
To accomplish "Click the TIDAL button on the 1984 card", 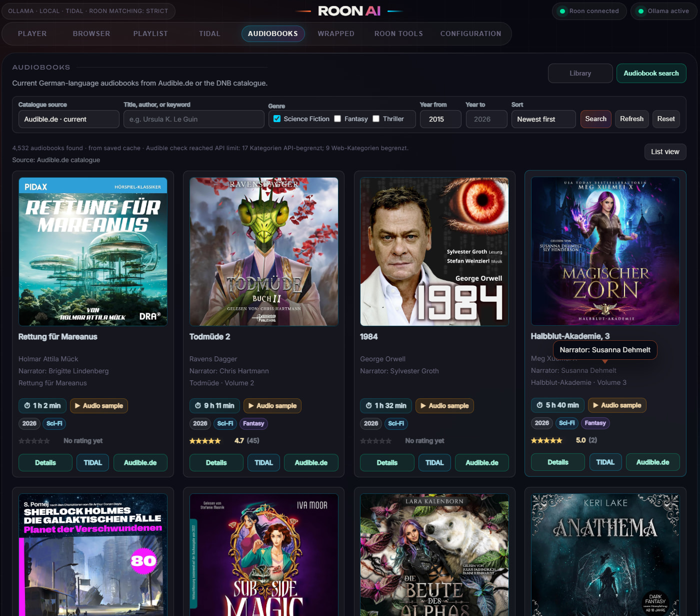I will (434, 463).
